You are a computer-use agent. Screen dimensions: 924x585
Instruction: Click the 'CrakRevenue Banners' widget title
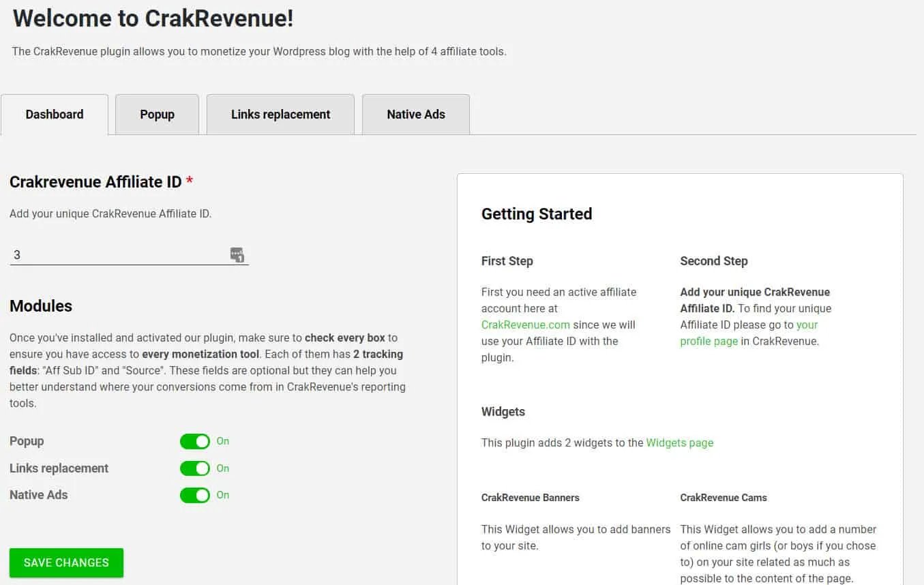(x=530, y=498)
